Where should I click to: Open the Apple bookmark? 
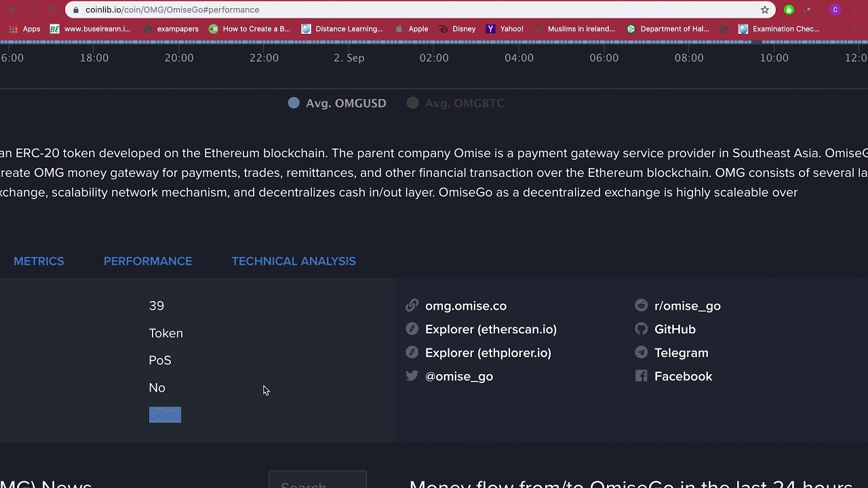click(412, 29)
